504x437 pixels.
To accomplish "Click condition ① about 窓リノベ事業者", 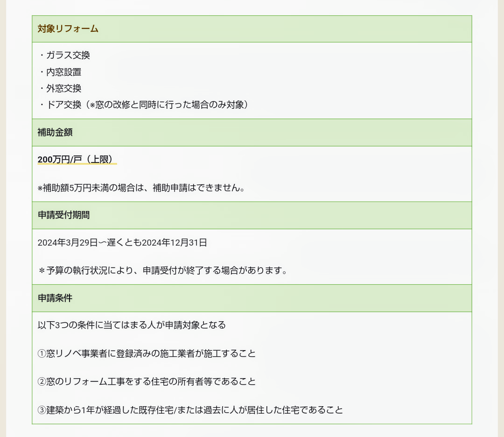I will pos(147,354).
